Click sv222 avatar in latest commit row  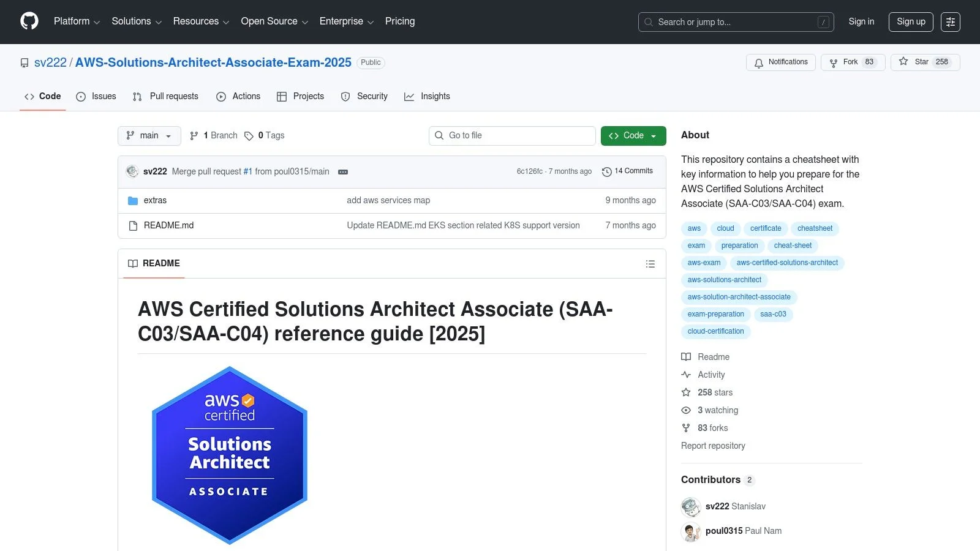tap(132, 171)
